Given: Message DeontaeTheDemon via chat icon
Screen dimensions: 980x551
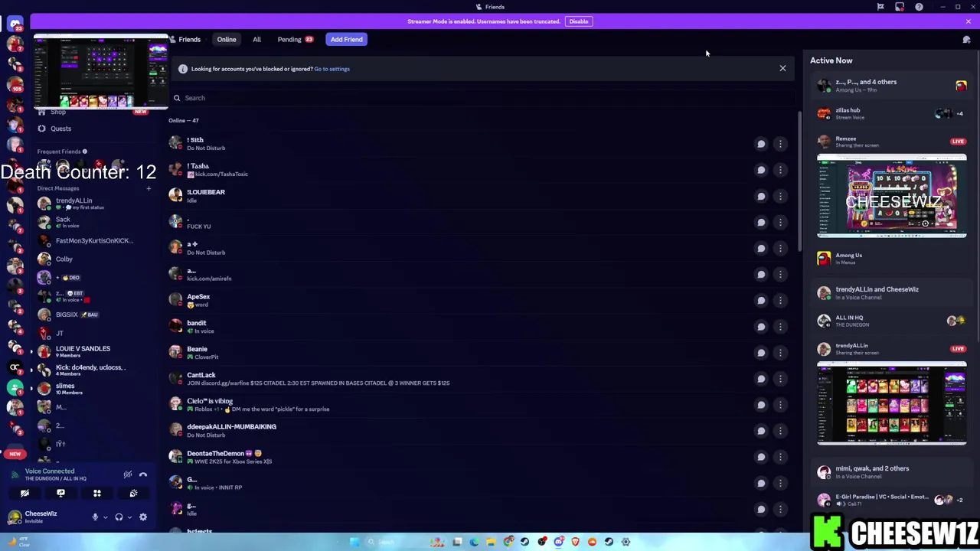Looking at the screenshot, I should coord(761,457).
